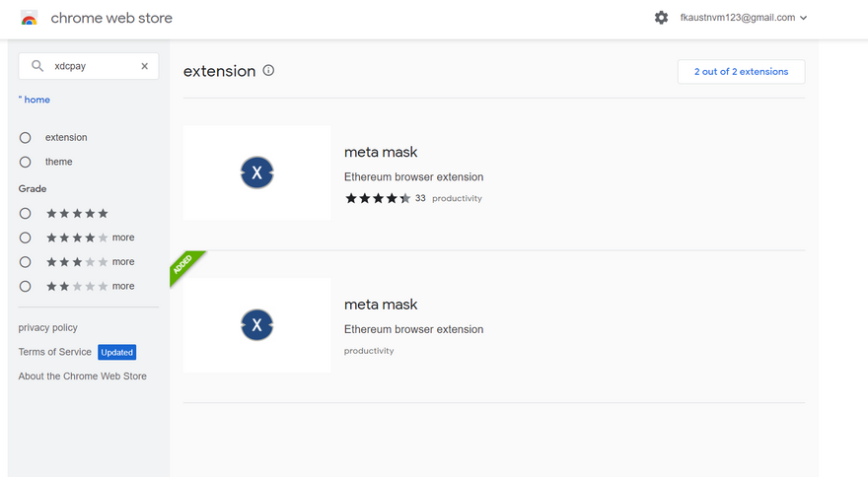Focus the xdcpay search field
This screenshot has height=477, width=868.
(91, 66)
